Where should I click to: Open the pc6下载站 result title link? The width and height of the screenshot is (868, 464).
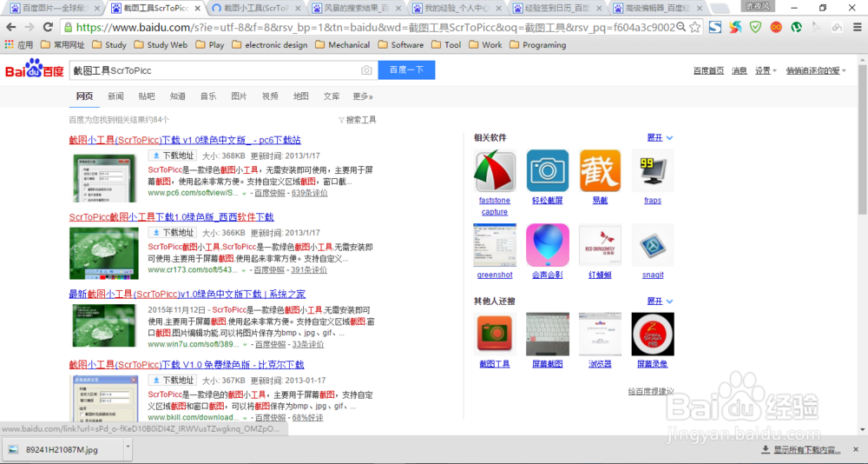coord(185,140)
